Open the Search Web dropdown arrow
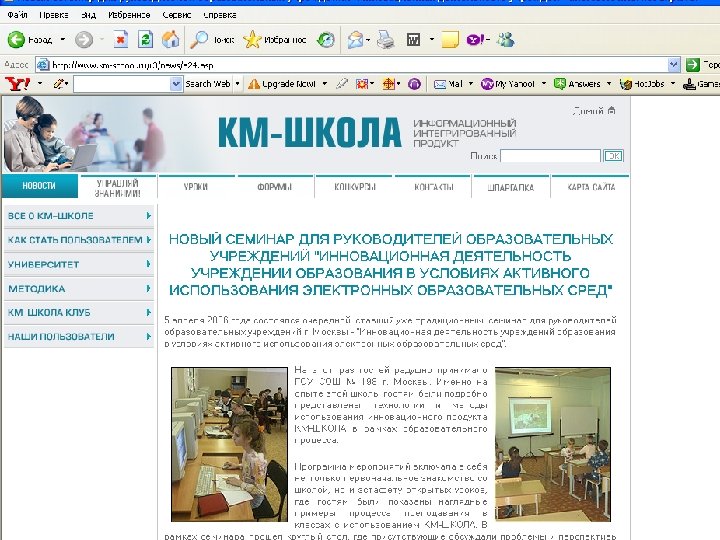The height and width of the screenshot is (540, 720). (x=237, y=84)
